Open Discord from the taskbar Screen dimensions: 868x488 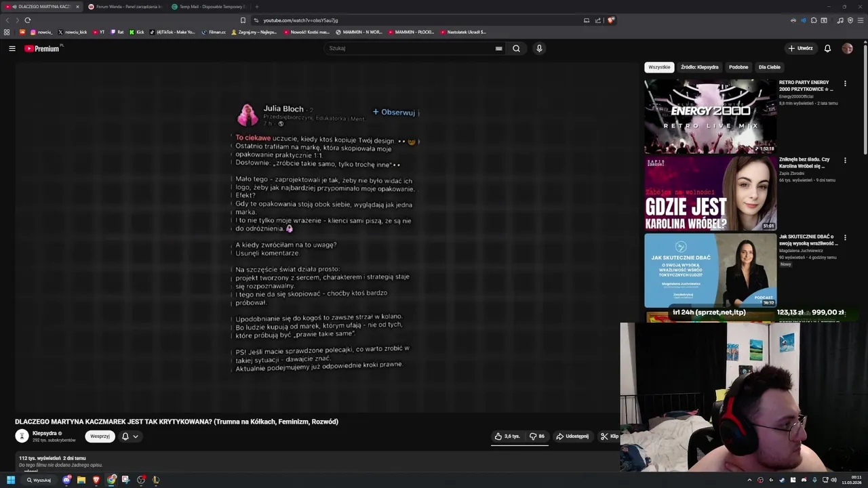point(66,480)
